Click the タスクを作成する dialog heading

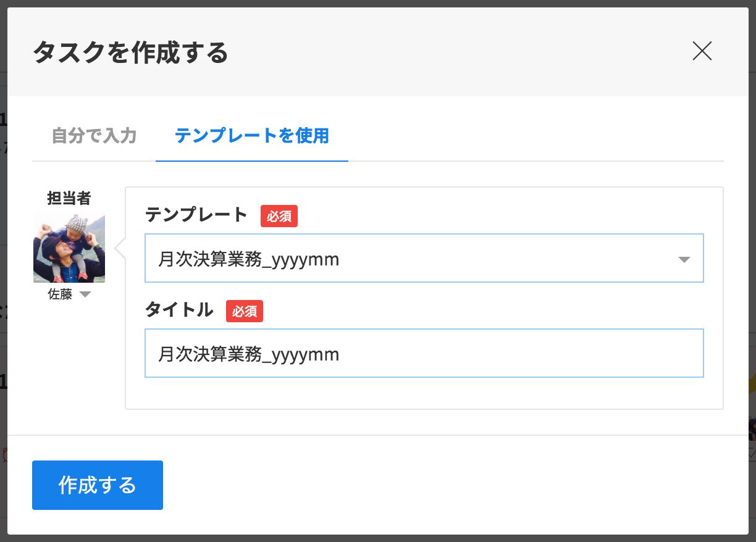pos(130,52)
